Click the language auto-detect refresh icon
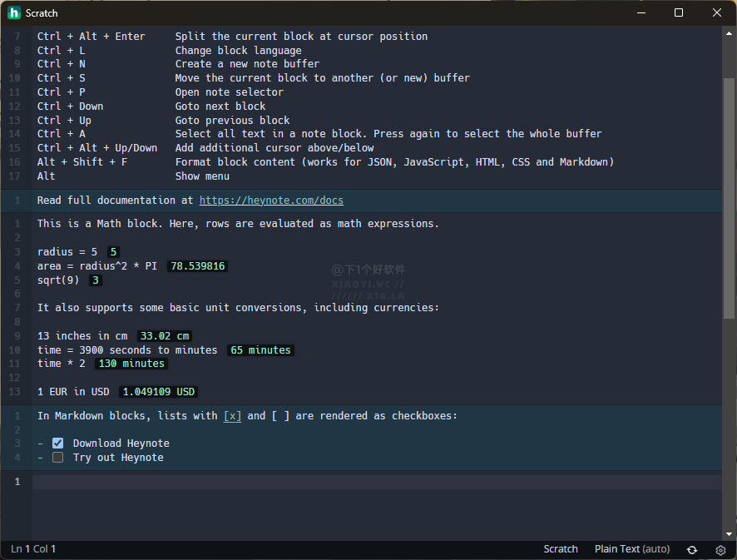737x560 pixels. pos(691,549)
